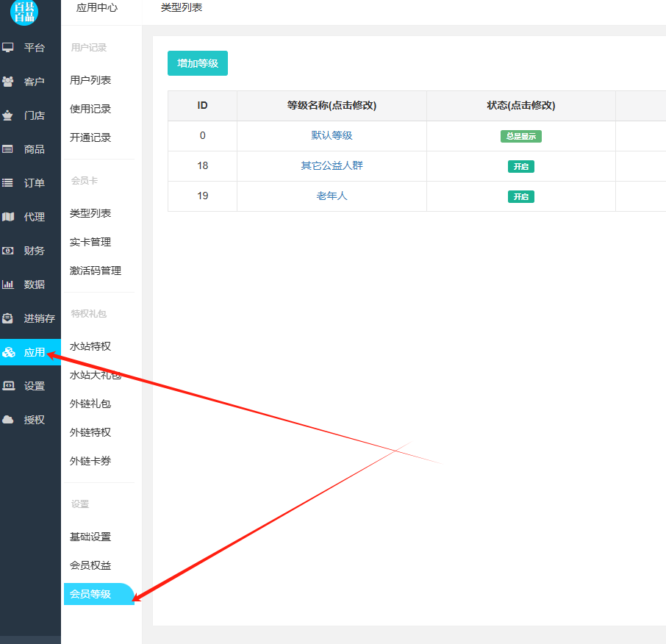Open the map icon beside 代理
Screen dimensions: 666x644
[x=8, y=217]
